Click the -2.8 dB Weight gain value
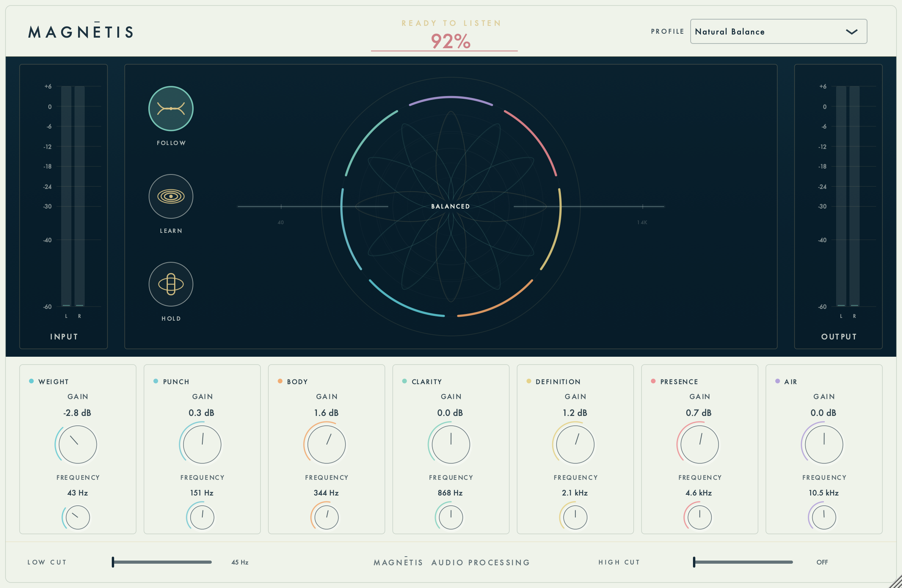This screenshot has height=588, width=902. coord(77,413)
